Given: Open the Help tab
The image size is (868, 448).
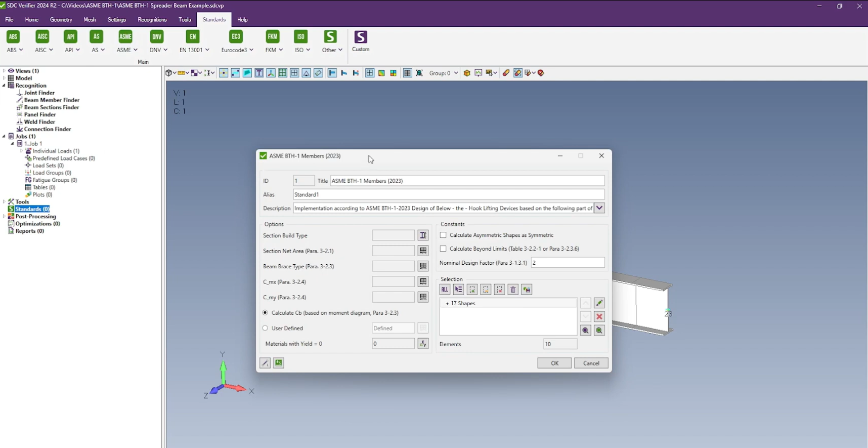Looking at the screenshot, I should 242,20.
